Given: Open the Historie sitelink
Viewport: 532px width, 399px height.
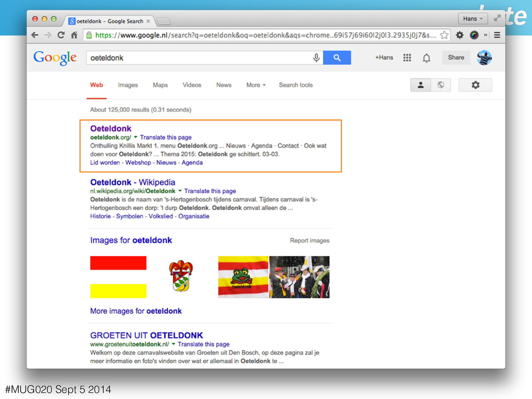Looking at the screenshot, I should [x=100, y=216].
